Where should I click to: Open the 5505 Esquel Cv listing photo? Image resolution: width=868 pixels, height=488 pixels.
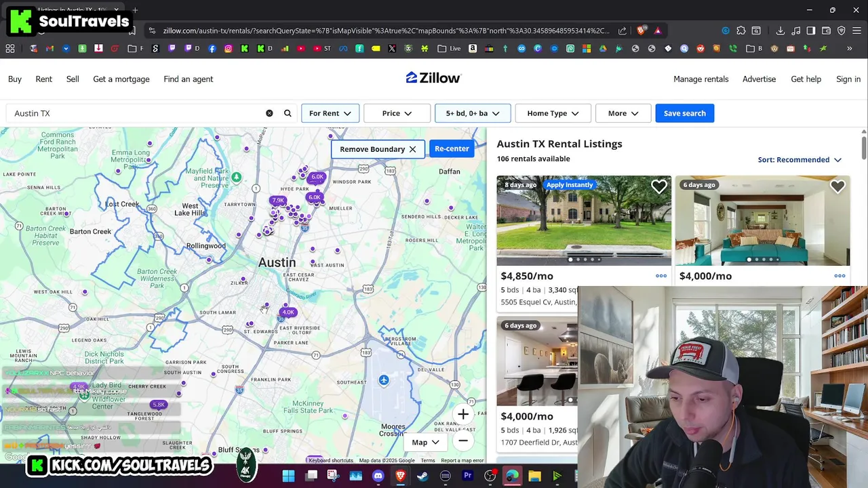[x=584, y=220]
